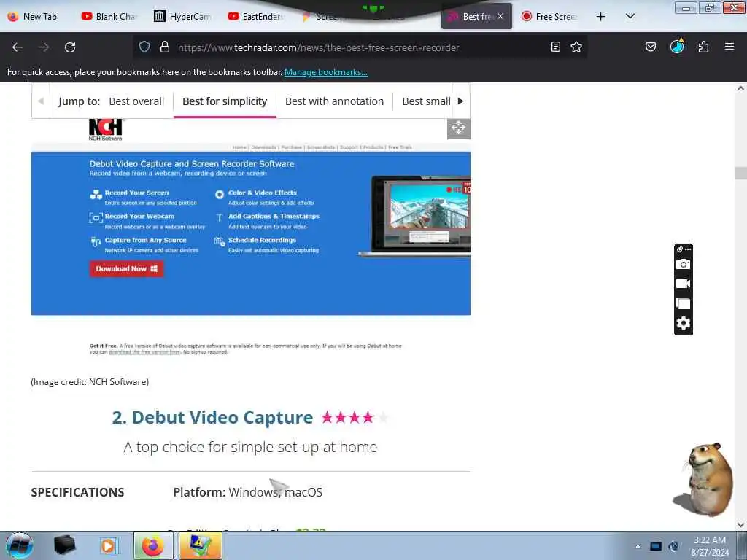Click Firefox taskbar icon
Viewport: 747px width, 560px height.
pyautogui.click(x=153, y=545)
